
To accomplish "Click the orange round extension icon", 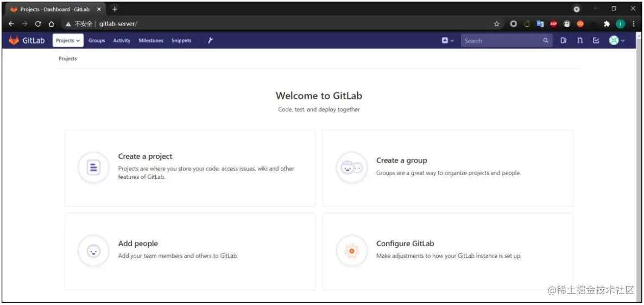I will (x=580, y=24).
